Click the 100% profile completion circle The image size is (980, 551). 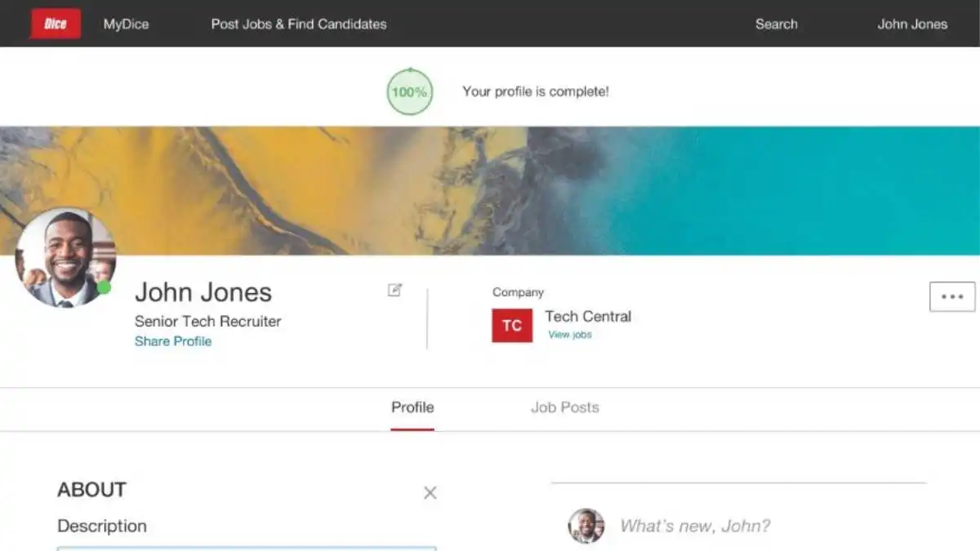pos(409,92)
